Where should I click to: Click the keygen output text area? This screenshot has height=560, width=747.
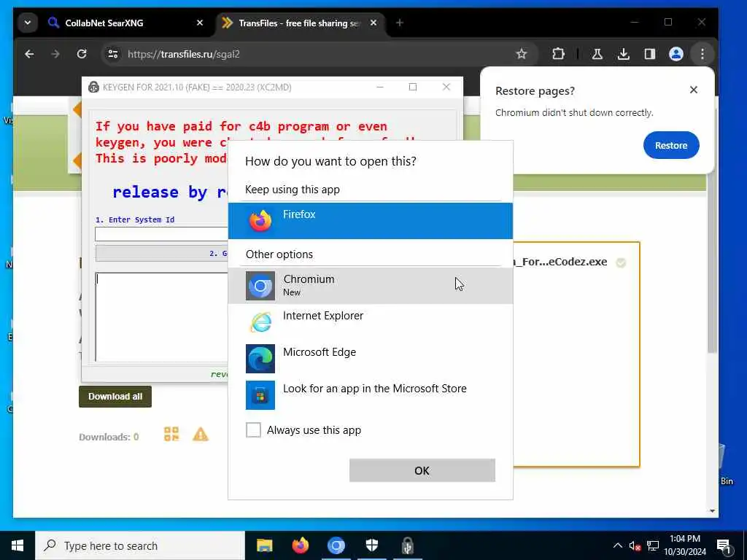[x=162, y=316]
